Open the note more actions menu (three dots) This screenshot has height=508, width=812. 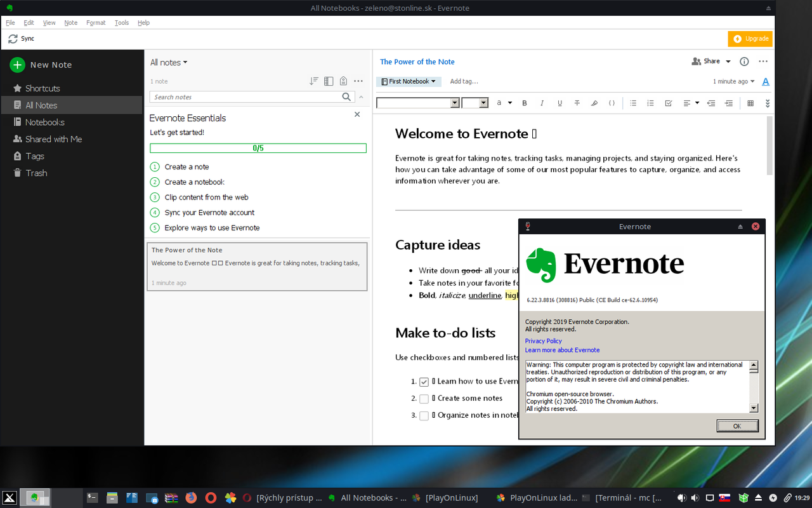763,62
